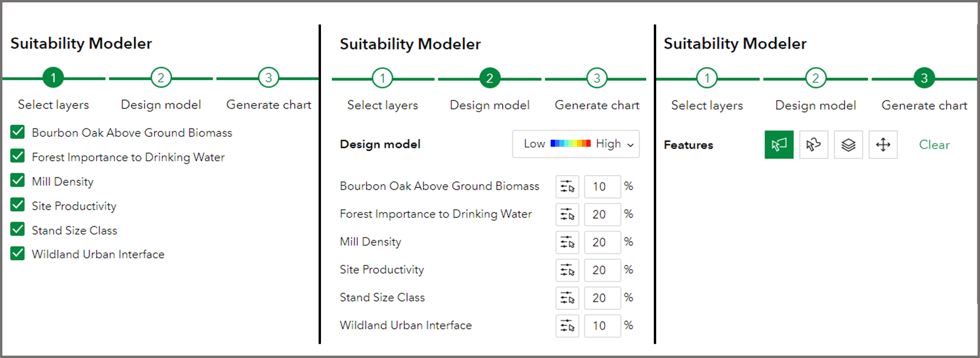
Task: Click active step 3 circle in right panel
Action: click(x=924, y=78)
